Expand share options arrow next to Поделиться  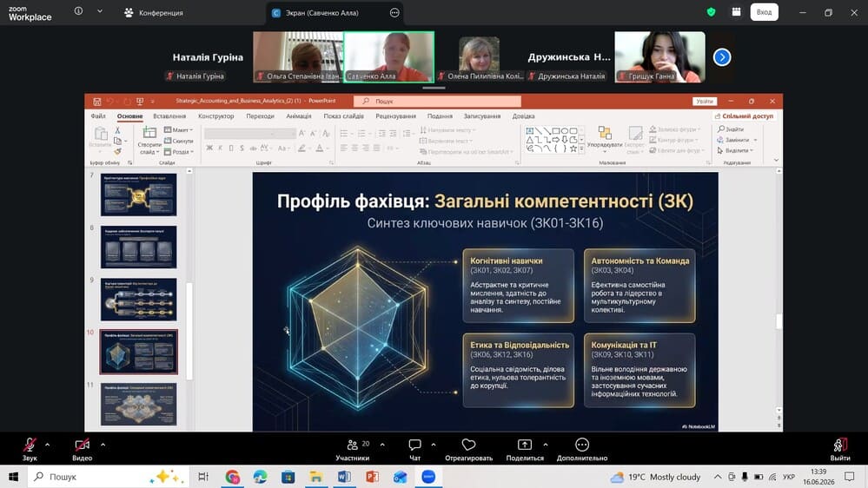coord(546,445)
